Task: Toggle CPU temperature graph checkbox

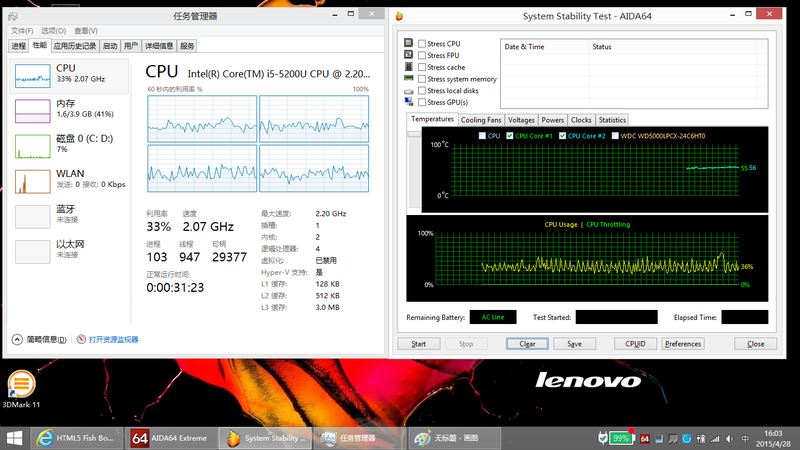Action: tap(482, 136)
